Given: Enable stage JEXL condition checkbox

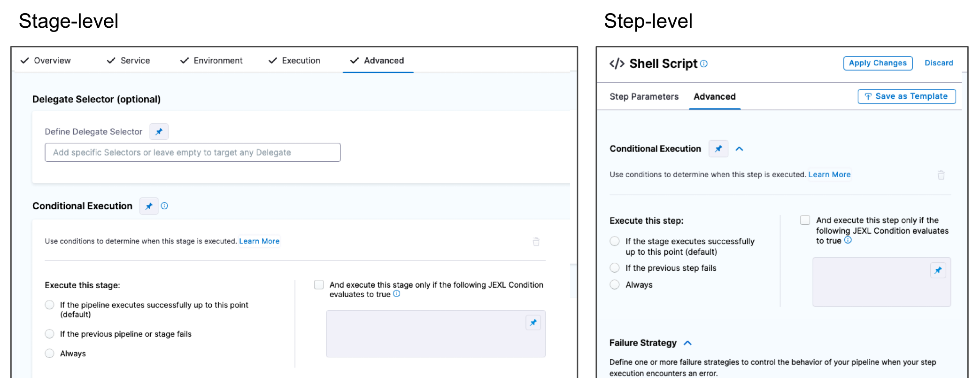Looking at the screenshot, I should click(x=319, y=285).
